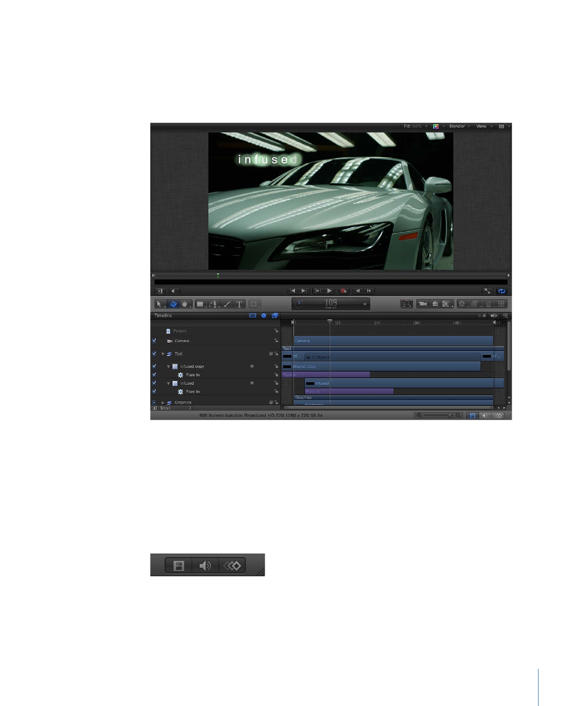
Task: Click the Record animation button
Action: pos(343,291)
